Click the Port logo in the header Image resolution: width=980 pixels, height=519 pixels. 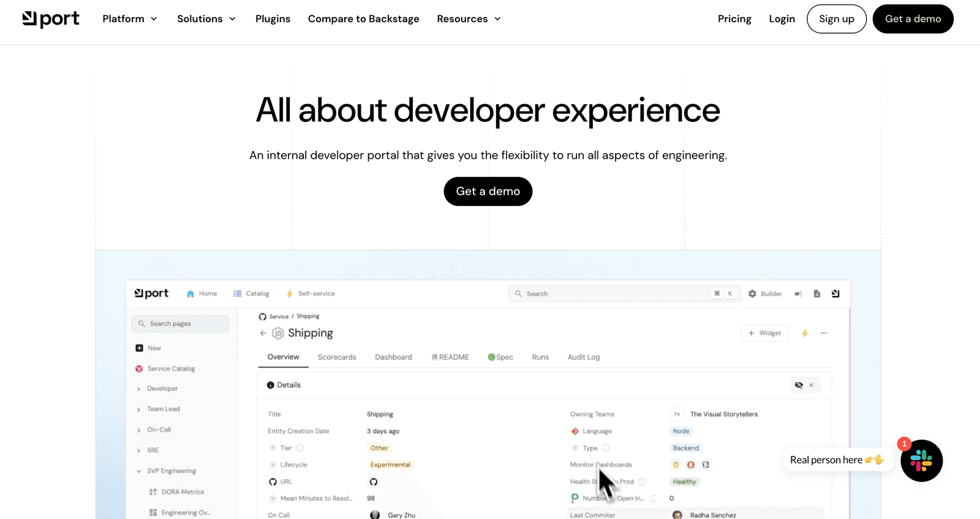51,19
